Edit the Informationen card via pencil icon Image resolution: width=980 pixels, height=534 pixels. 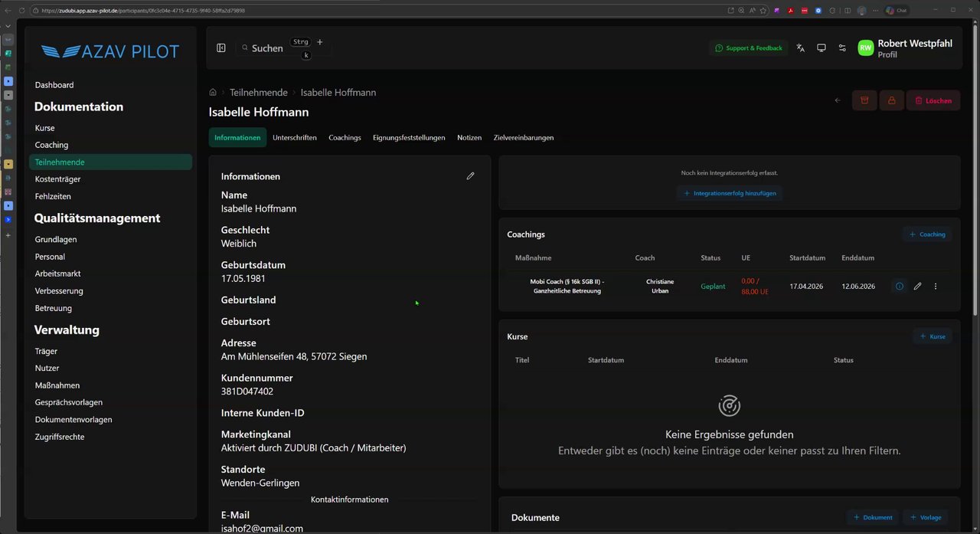[470, 176]
